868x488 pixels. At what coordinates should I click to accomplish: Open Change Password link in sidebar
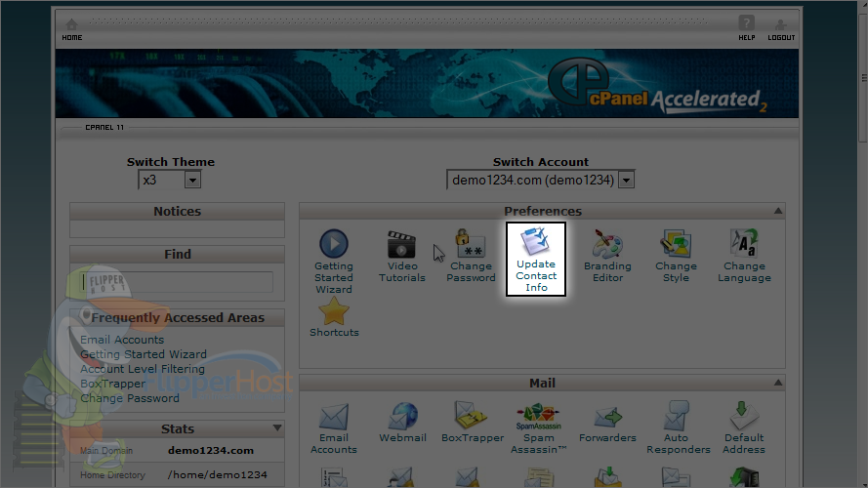[130, 398]
